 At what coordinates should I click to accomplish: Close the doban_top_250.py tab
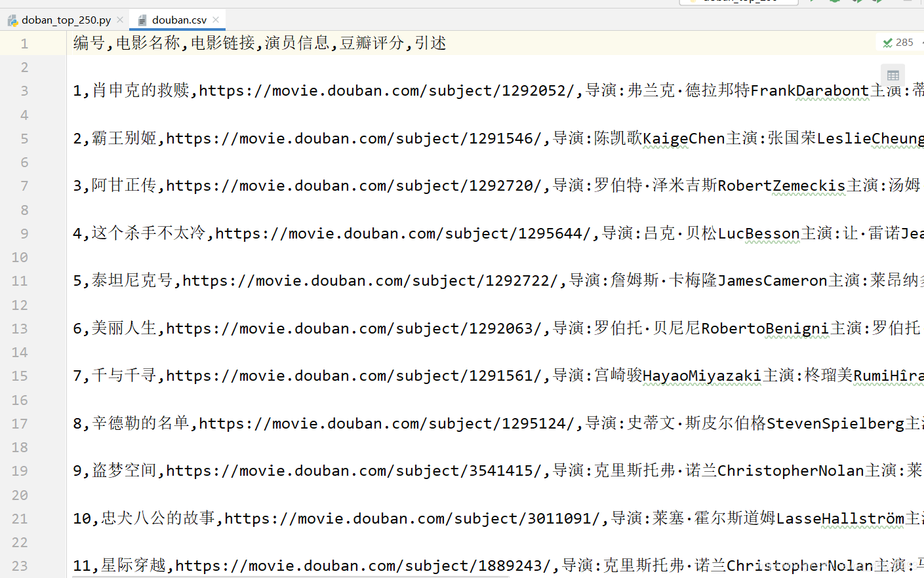tap(120, 20)
